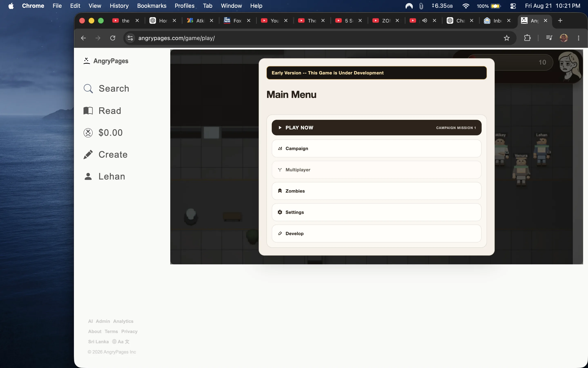The width and height of the screenshot is (588, 368).
Task: Open Search in the sidebar
Action: pos(106,89)
